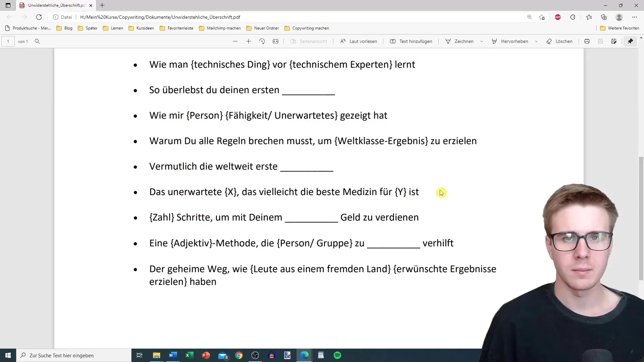Click the save as icon
The image size is (644, 362).
[x=614, y=41]
